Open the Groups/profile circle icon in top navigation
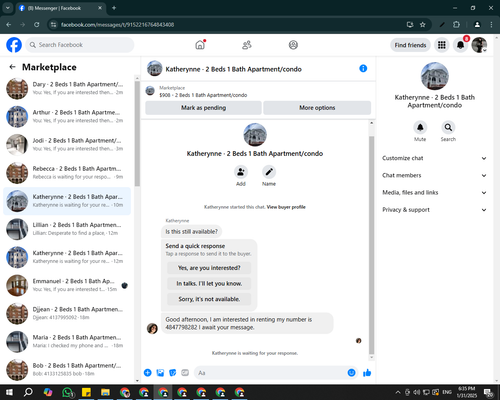500x400 pixels. pos(293,45)
